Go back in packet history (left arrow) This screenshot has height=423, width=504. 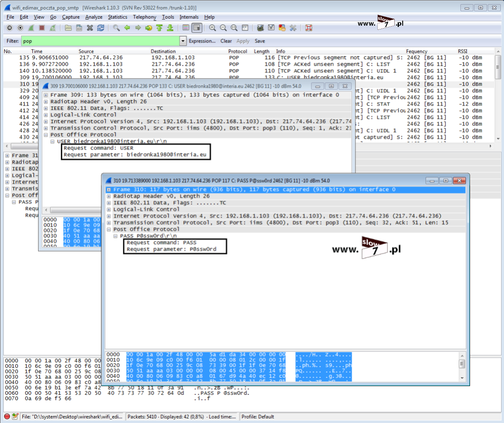(127, 28)
